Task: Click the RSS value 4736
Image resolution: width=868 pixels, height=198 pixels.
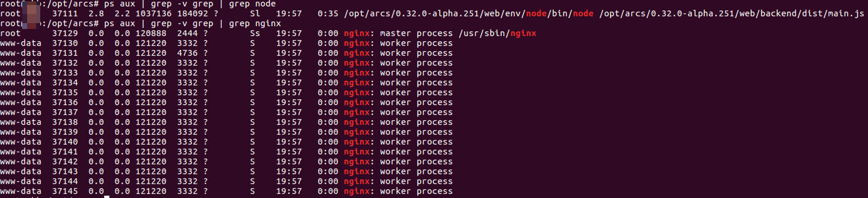Action: [x=187, y=53]
